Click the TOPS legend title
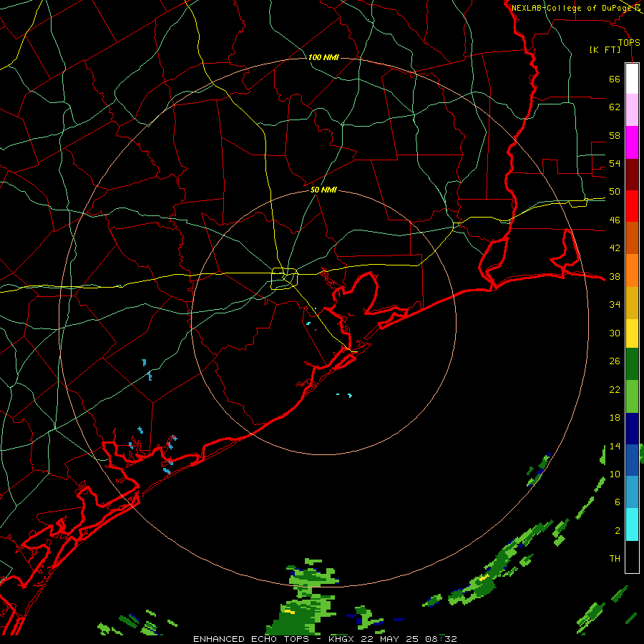This screenshot has width=644, height=644. tap(629, 42)
